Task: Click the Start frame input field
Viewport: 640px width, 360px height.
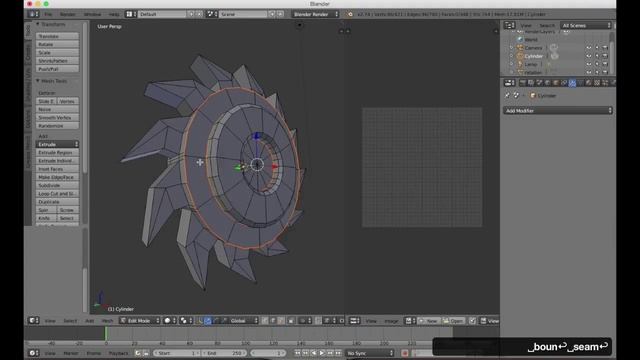Action: [x=177, y=353]
